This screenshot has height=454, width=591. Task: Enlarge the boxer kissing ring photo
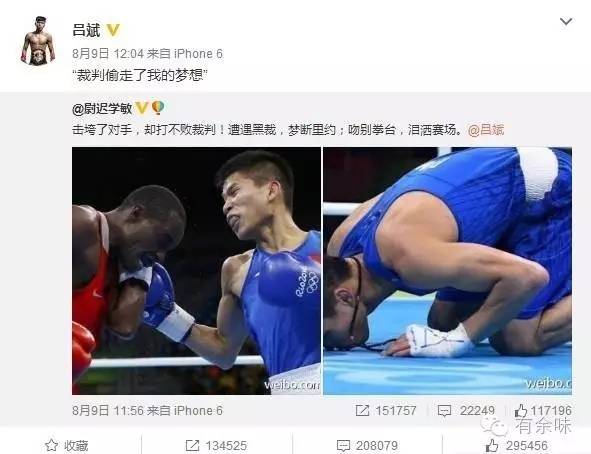tap(447, 271)
